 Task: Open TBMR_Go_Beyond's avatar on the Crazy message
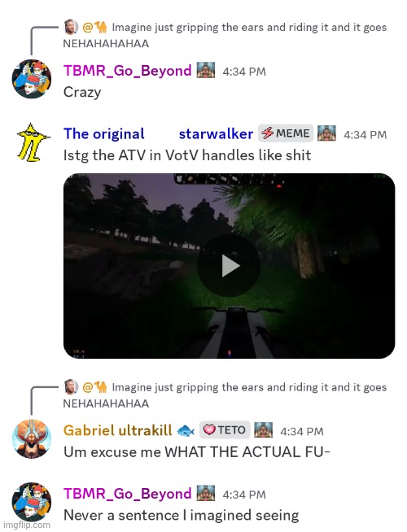pyautogui.click(x=32, y=79)
